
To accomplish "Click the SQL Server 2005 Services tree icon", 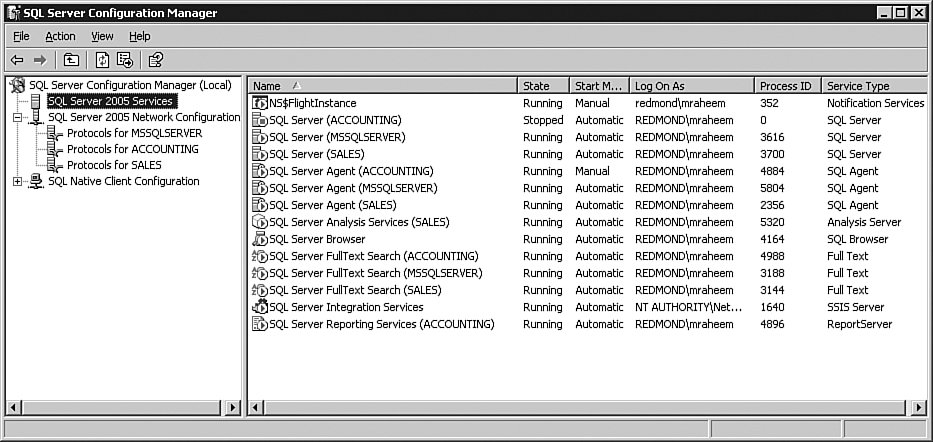I will (x=36, y=101).
